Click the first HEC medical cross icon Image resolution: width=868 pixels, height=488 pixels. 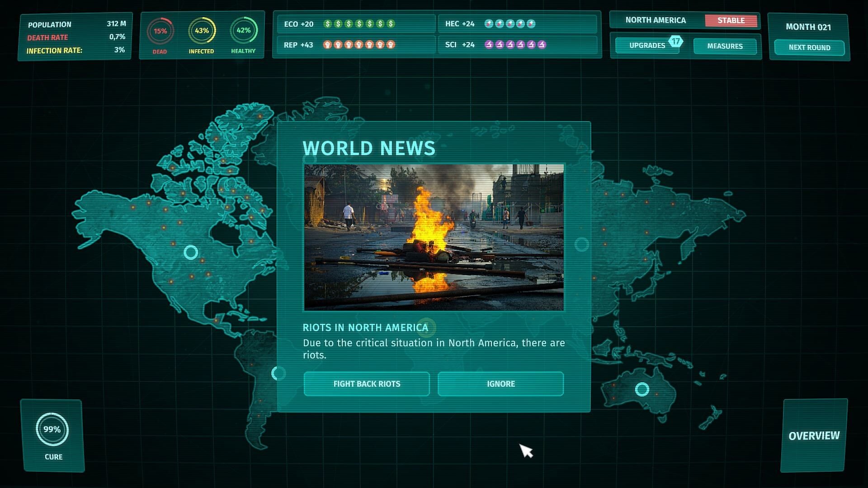click(x=489, y=24)
